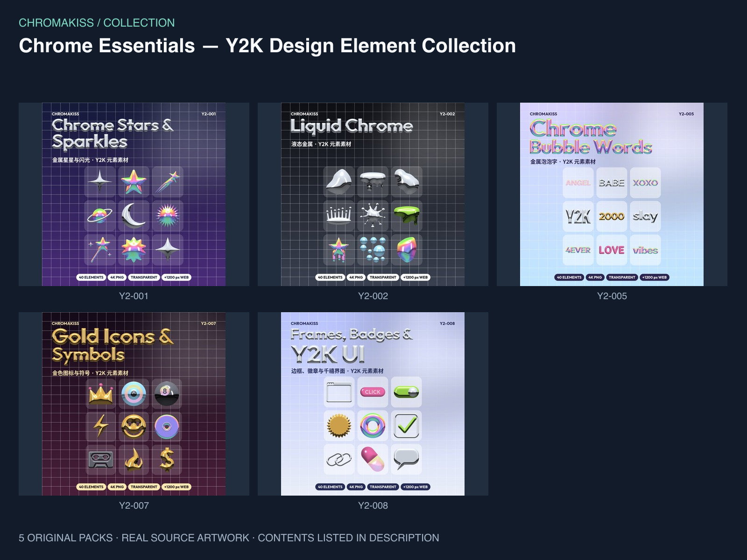Open the Liquid Chrome pack thumbnail
The height and width of the screenshot is (560, 747).
tap(373, 194)
